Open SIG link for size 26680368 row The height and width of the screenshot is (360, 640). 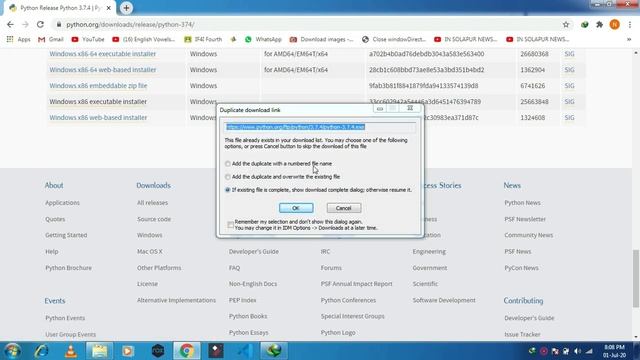(x=569, y=54)
